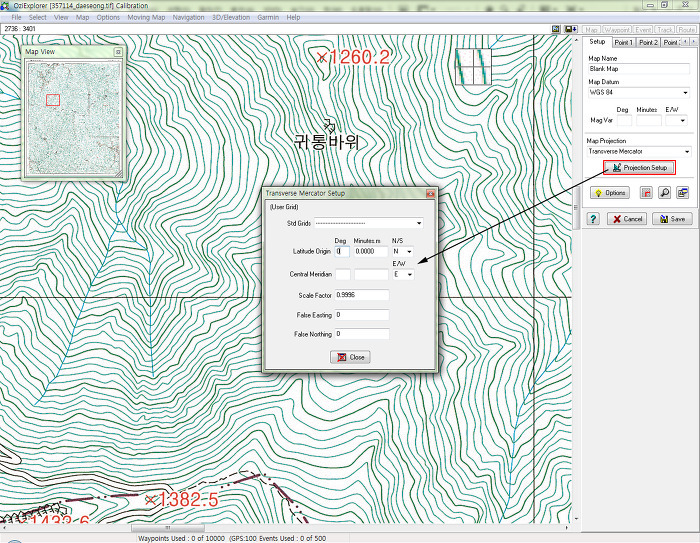700x543 pixels.
Task: Click the 1382.5 elevation label on map
Action: point(182,500)
